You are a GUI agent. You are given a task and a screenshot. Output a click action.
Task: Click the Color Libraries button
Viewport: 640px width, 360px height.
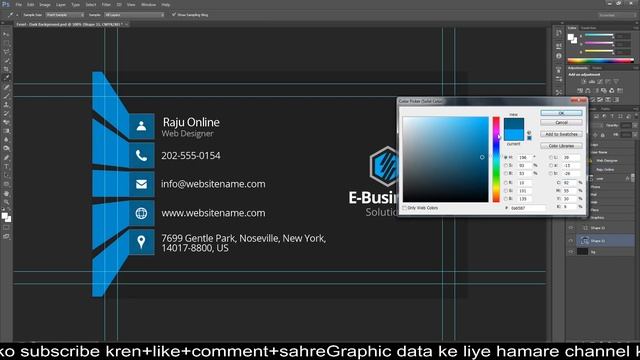(561, 146)
